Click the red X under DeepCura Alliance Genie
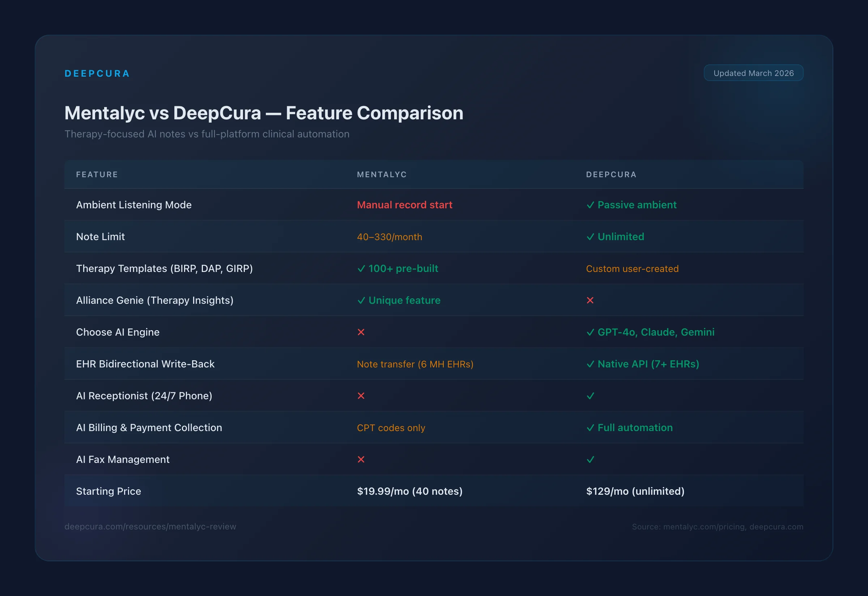Screen dimensions: 868x596 [x=591, y=300]
